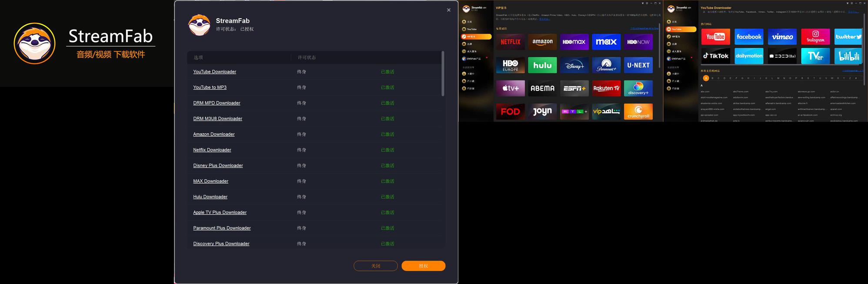Open the Netflix service tile
868x284 pixels.
click(x=510, y=42)
